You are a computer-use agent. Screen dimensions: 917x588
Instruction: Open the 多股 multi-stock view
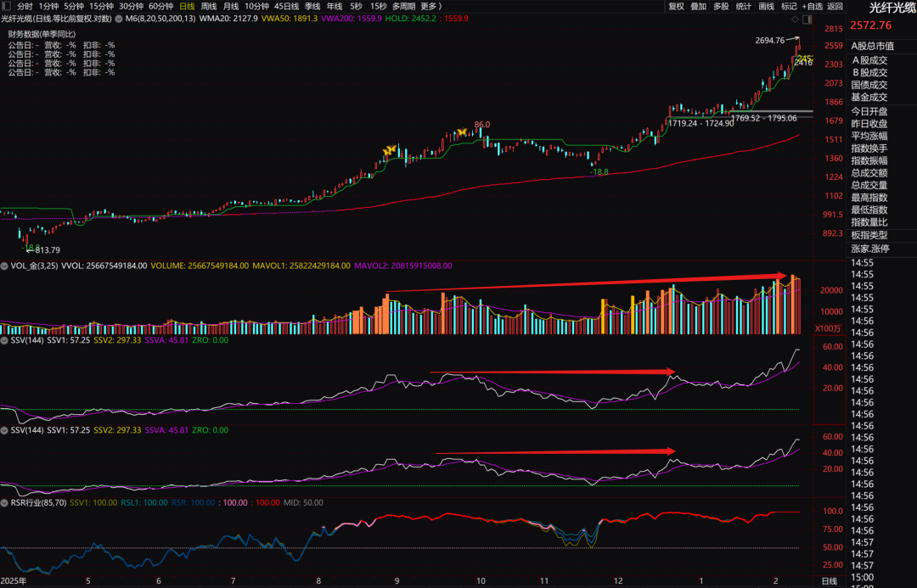pyautogui.click(x=721, y=6)
